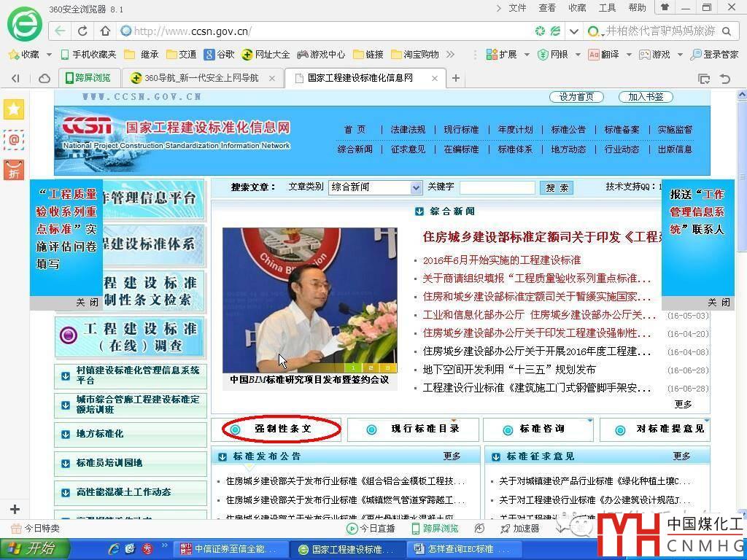Open 2016年6月开始实施的工程建设标准 news link

502,260
